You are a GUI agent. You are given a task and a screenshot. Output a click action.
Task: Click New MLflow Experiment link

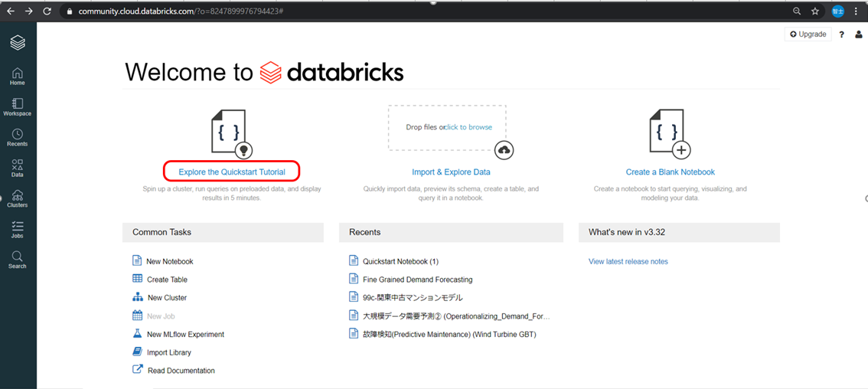coord(185,335)
